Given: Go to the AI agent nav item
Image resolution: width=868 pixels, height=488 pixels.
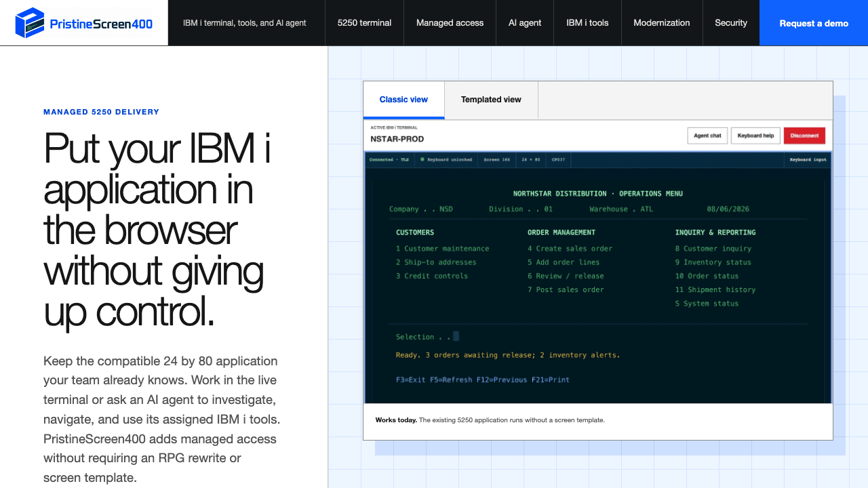Looking at the screenshot, I should 525,23.
